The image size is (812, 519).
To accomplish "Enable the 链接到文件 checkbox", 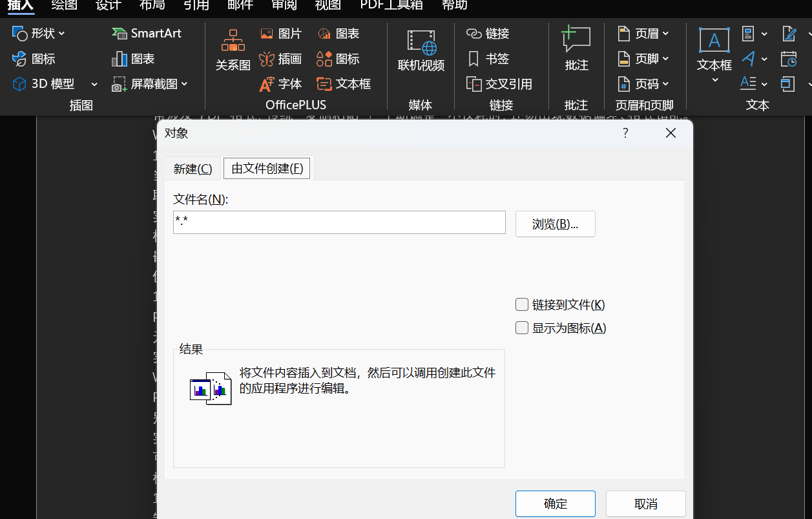I will (521, 304).
